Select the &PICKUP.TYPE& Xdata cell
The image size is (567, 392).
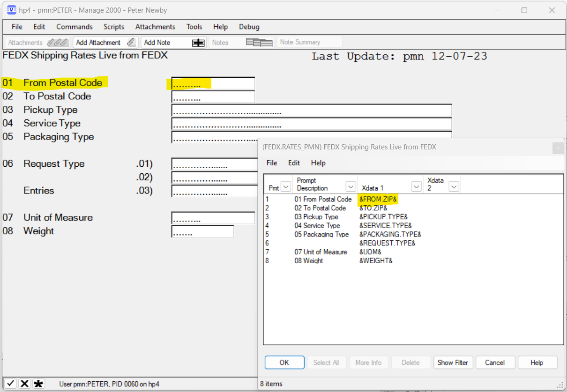(383, 217)
